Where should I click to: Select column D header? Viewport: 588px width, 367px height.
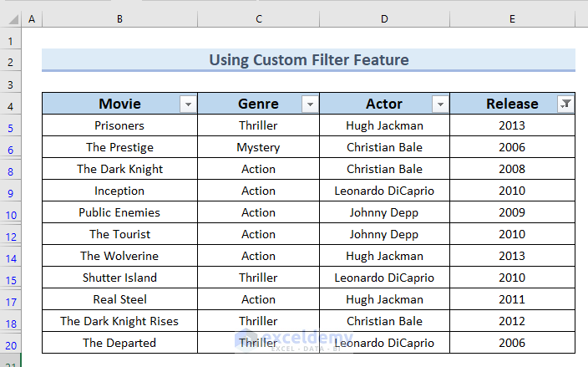pos(384,18)
